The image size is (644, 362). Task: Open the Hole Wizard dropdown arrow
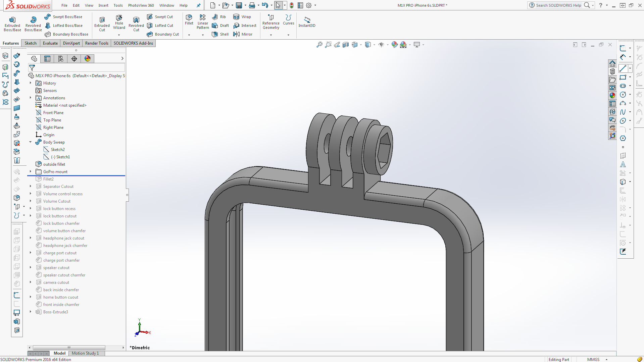point(119,35)
